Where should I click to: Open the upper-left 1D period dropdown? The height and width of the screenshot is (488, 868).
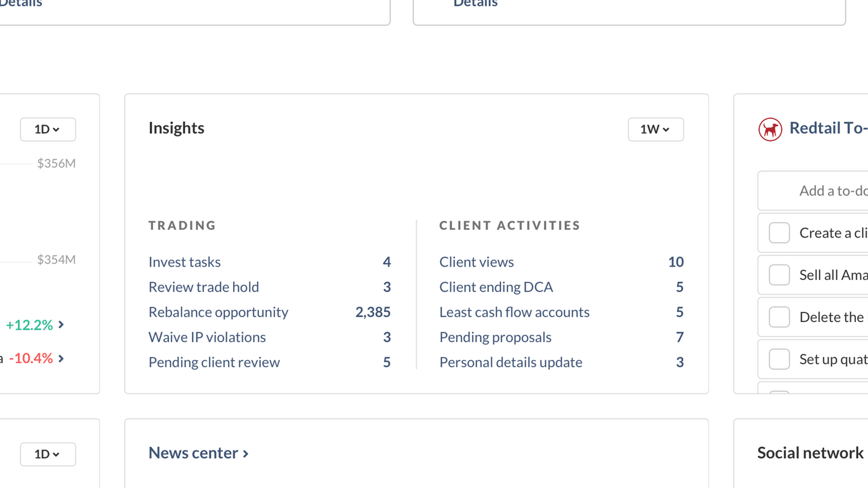tap(48, 129)
